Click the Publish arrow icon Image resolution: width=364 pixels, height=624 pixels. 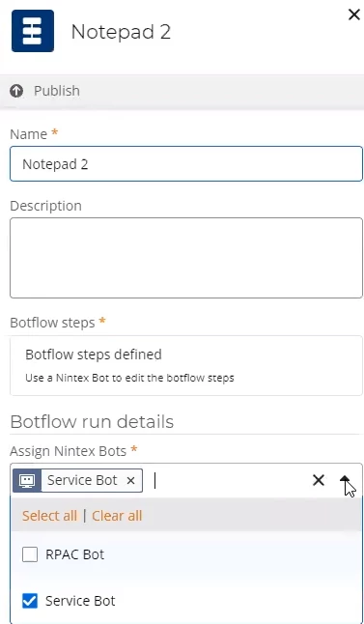click(x=16, y=91)
